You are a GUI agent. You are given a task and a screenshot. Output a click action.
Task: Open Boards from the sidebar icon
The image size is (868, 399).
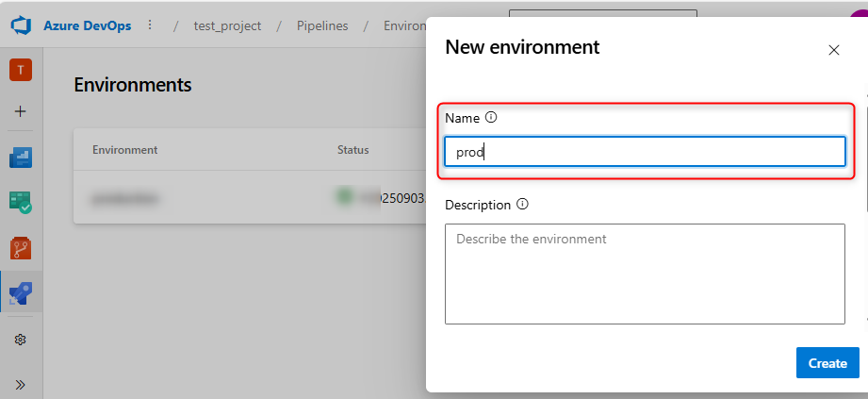21,202
